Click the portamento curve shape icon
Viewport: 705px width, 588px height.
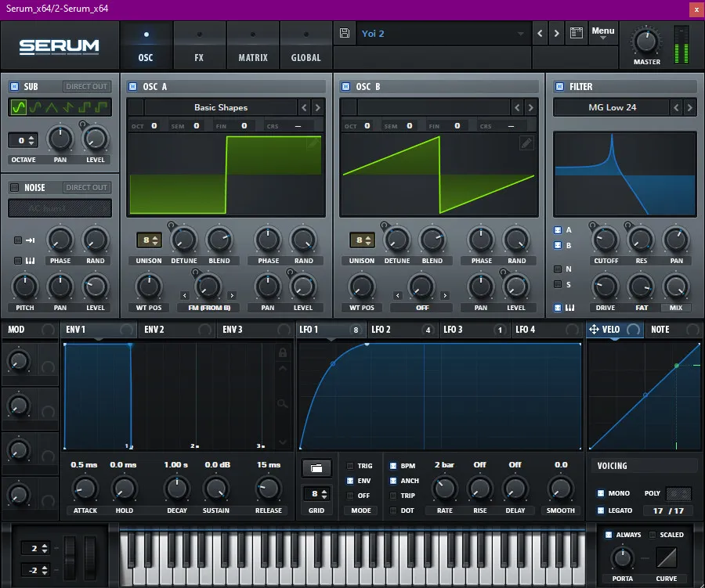[666, 557]
